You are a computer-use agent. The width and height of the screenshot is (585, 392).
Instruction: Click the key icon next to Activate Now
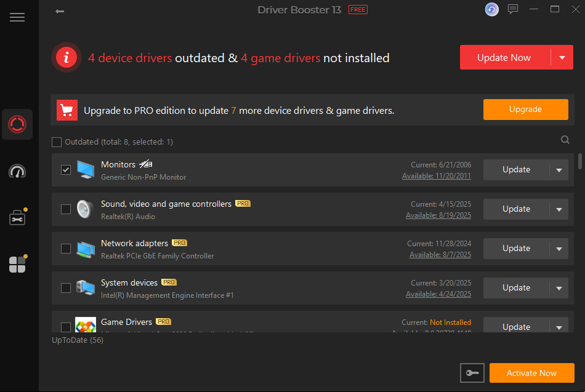coord(472,372)
